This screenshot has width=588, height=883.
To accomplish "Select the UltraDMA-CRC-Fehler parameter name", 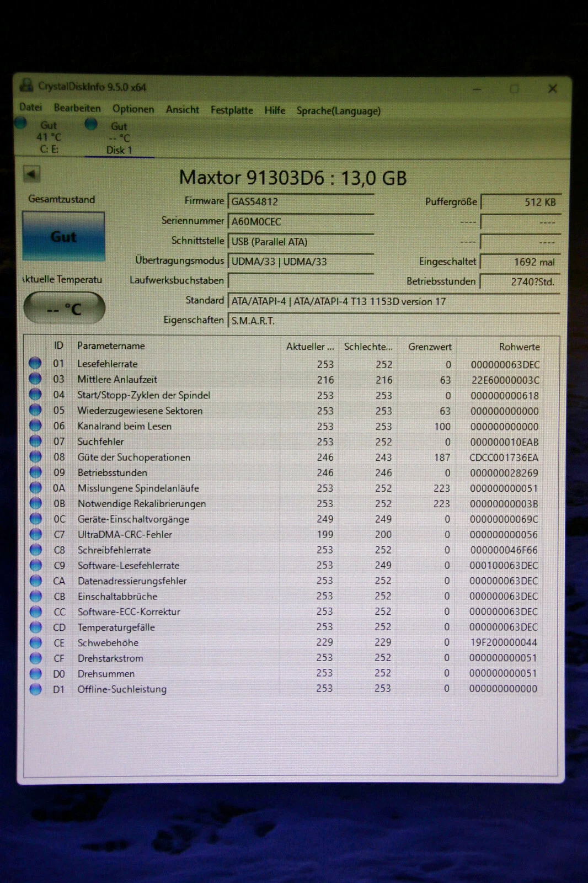I will pos(125,534).
